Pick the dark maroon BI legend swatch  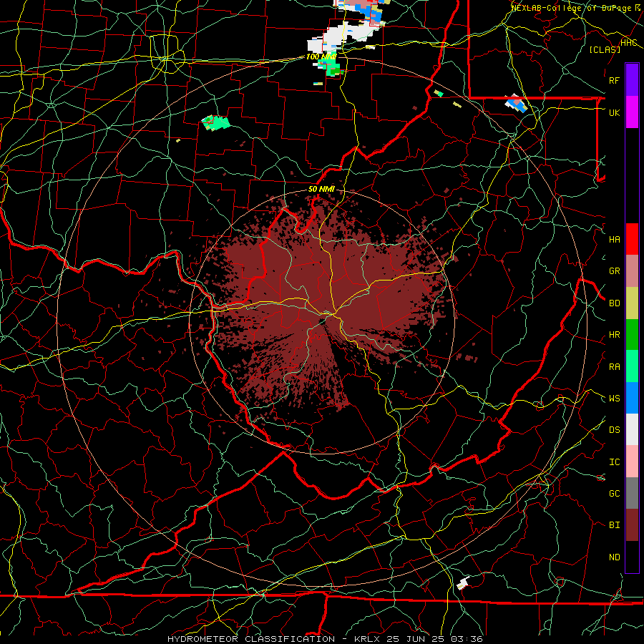coord(632,525)
